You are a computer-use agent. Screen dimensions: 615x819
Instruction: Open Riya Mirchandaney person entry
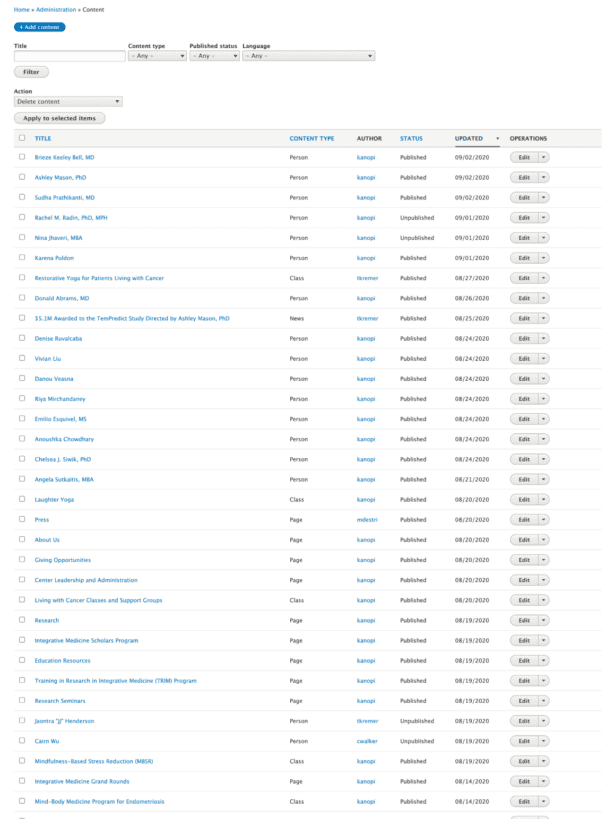60,399
